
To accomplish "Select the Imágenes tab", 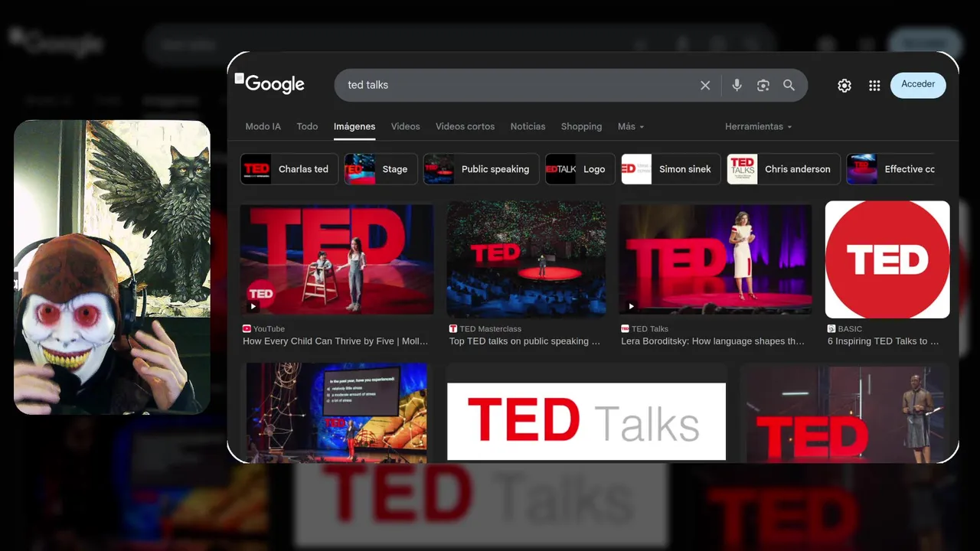I will tap(354, 126).
